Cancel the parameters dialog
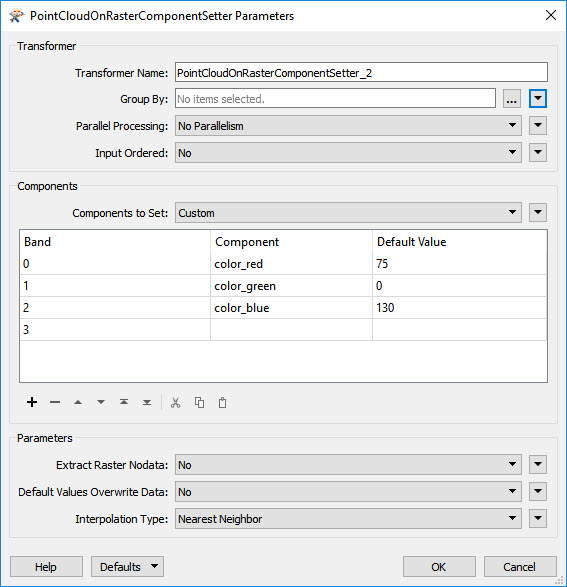Screen dimensions: 567x587 520,567
